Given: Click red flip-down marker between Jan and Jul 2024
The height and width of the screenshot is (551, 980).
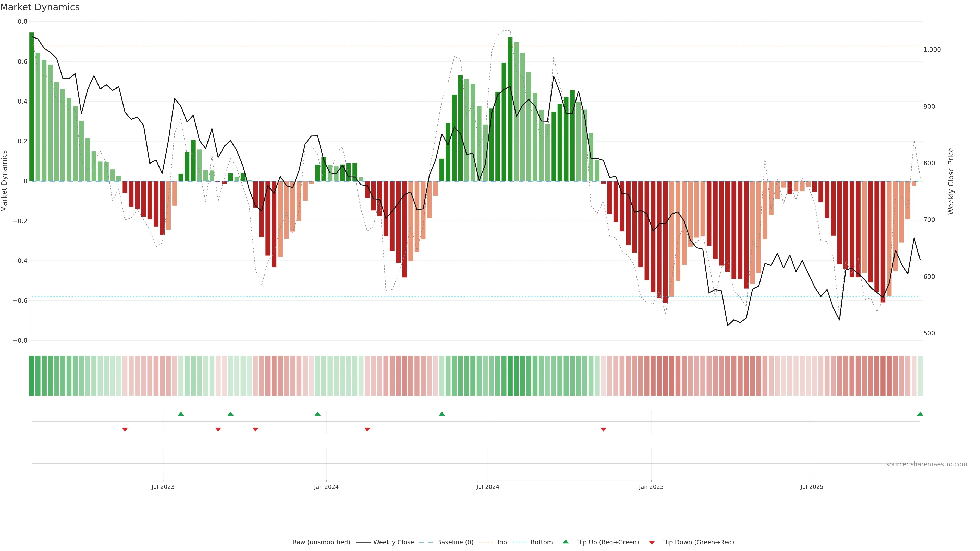Looking at the screenshot, I should [x=367, y=429].
